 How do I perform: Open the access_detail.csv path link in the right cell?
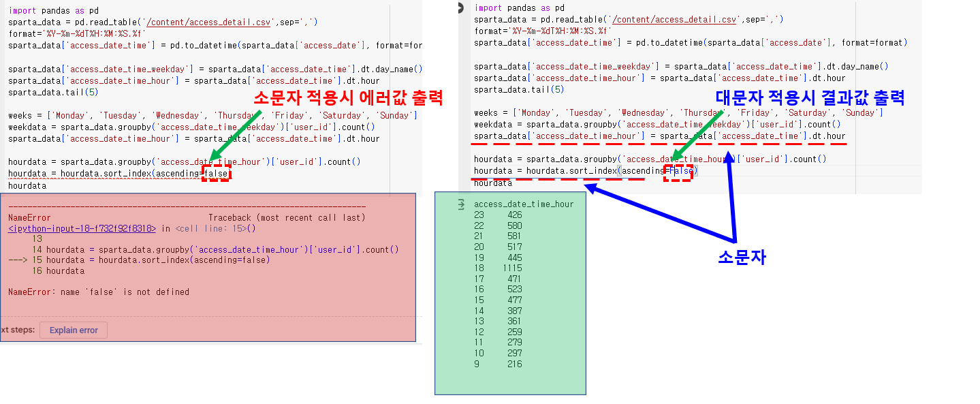pos(675,20)
